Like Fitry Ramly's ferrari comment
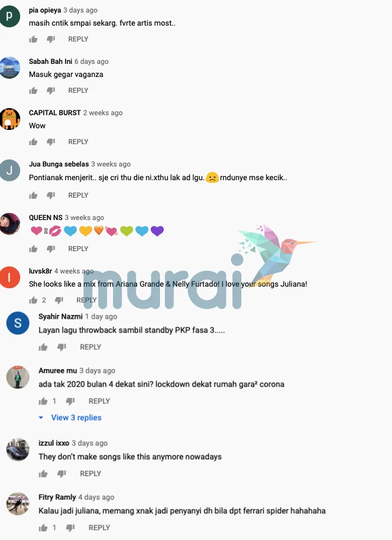Viewport: 392px width, 540px height. coord(43,528)
